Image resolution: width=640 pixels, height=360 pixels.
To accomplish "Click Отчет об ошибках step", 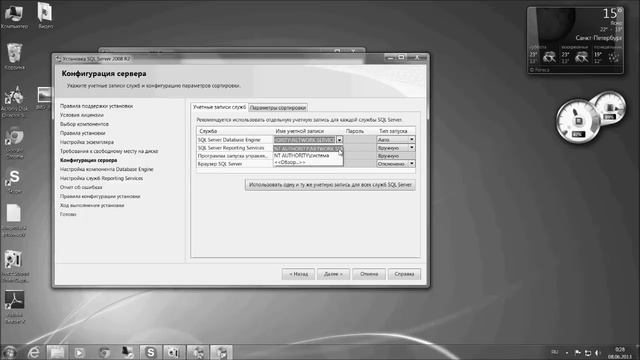I will [81, 187].
